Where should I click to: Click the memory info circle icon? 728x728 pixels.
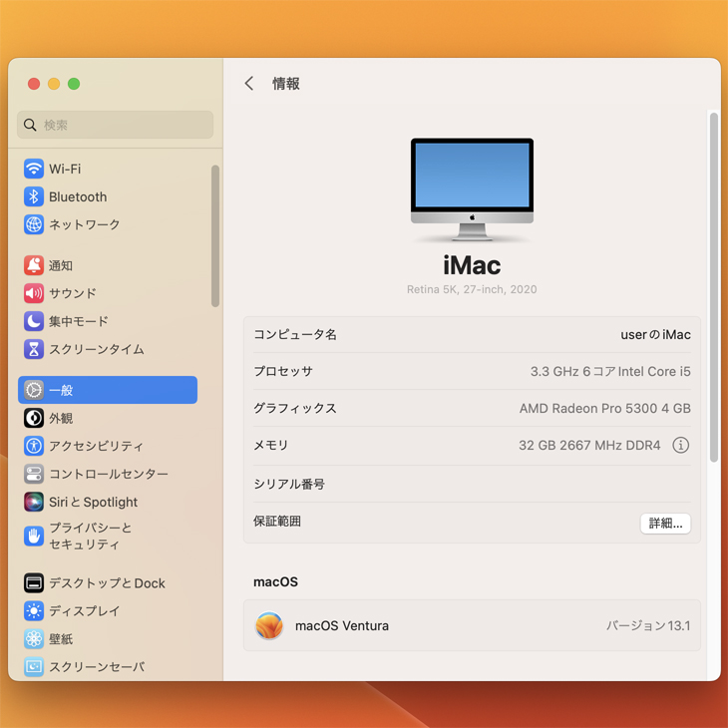pos(680,446)
